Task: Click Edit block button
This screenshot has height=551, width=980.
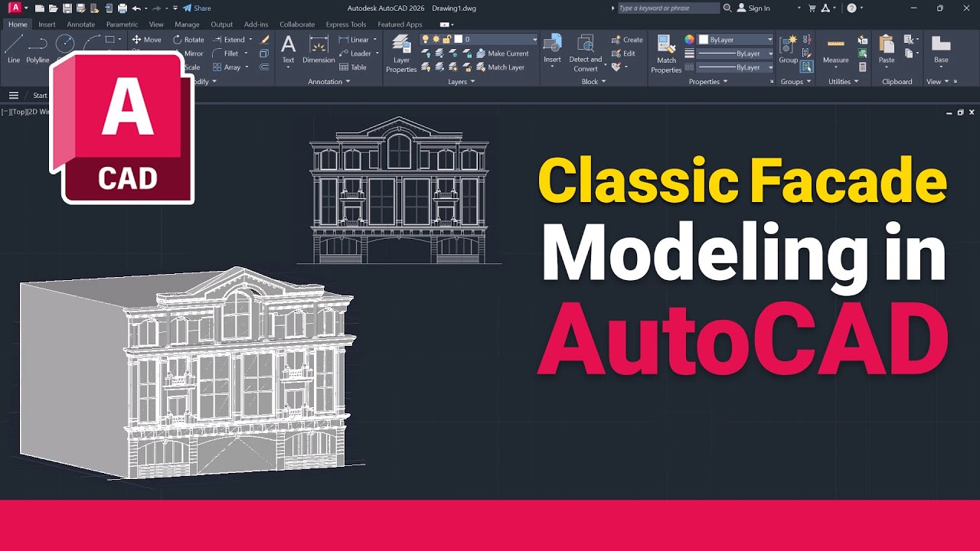Action: point(623,54)
